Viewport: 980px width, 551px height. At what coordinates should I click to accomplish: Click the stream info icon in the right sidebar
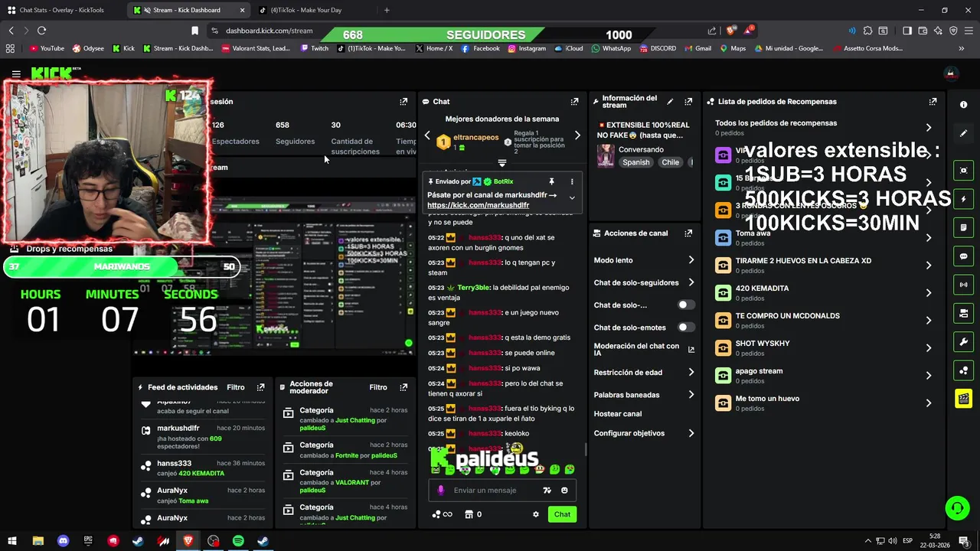963,104
